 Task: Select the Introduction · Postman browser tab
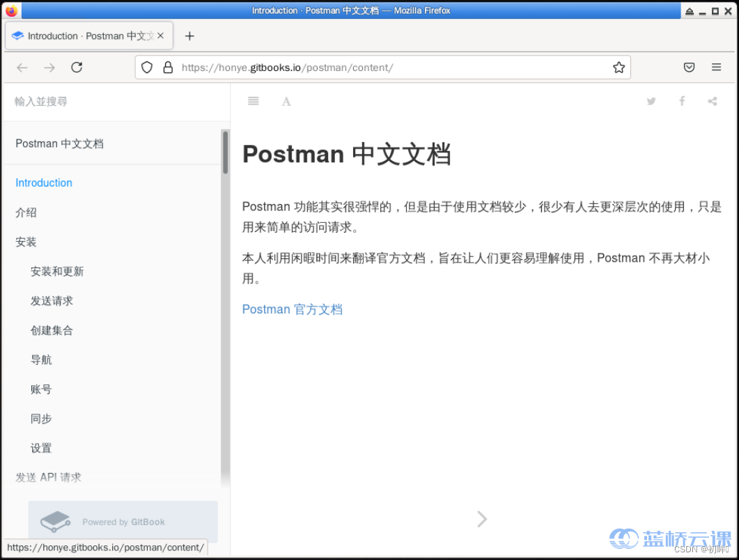pos(89,36)
